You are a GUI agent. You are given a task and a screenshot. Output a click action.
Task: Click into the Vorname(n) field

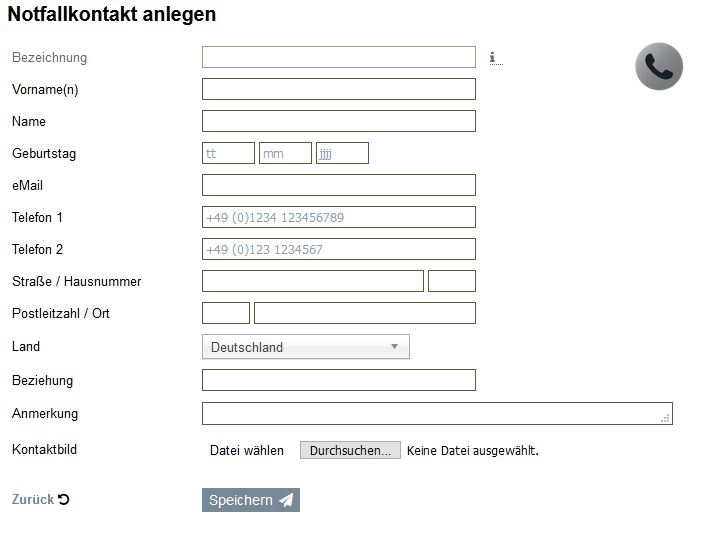point(338,89)
